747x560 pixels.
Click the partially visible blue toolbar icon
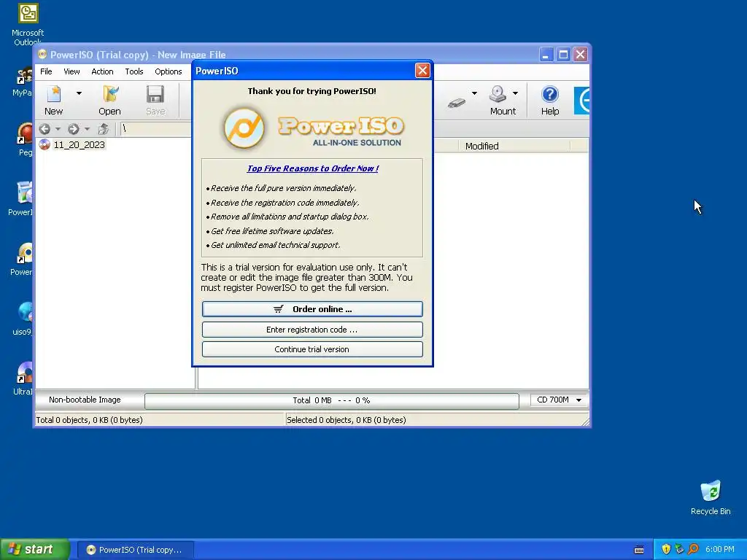point(581,101)
